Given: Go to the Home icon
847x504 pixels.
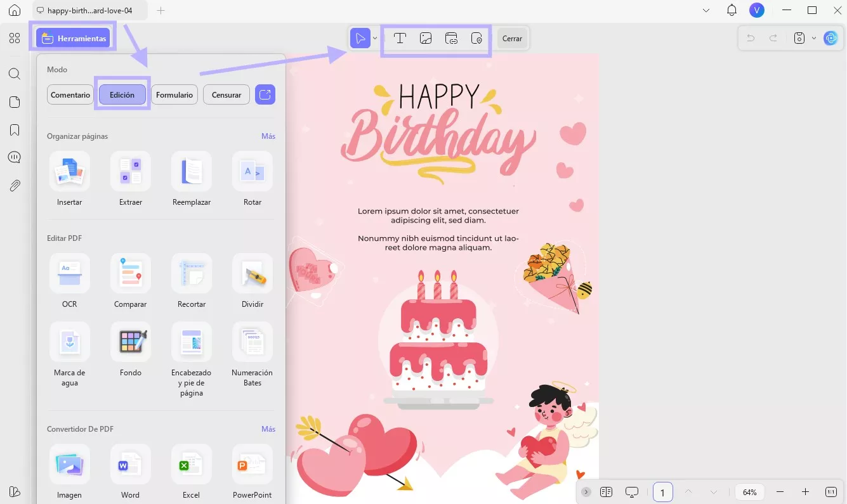Looking at the screenshot, I should (x=15, y=10).
